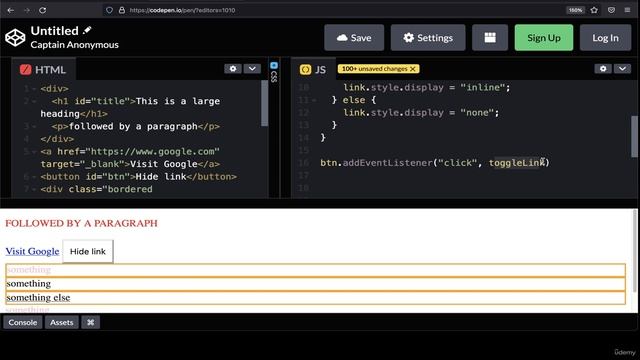Change editor layout with the view button
This screenshot has width=640, height=360.
pyautogui.click(x=490, y=38)
